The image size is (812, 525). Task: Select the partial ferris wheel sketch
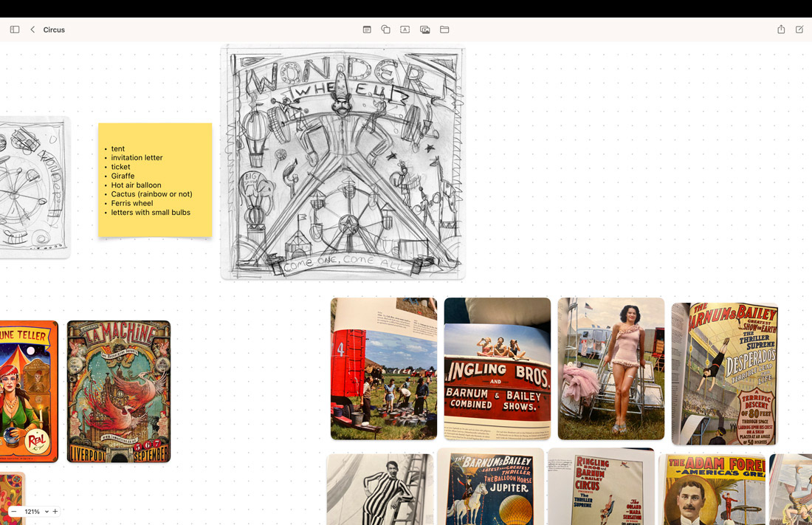click(x=34, y=187)
